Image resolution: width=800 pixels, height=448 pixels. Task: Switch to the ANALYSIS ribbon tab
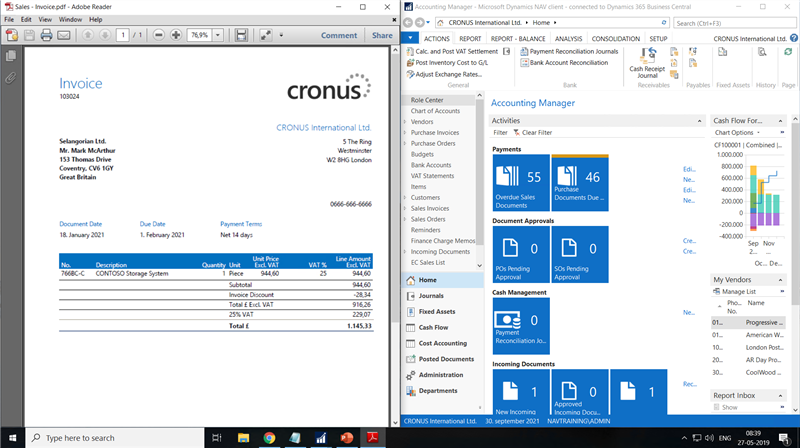[568, 39]
